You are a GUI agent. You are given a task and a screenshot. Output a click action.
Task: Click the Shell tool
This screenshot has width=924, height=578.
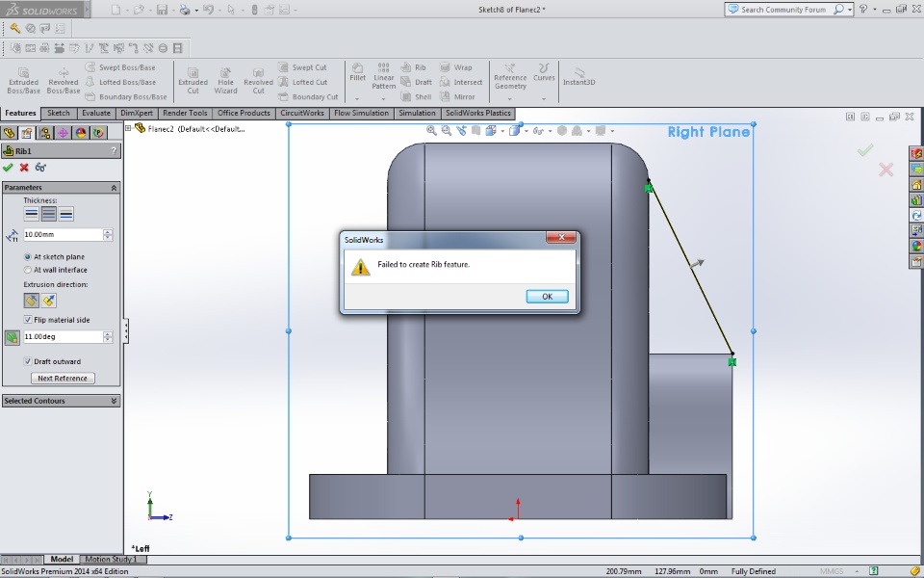coord(417,96)
